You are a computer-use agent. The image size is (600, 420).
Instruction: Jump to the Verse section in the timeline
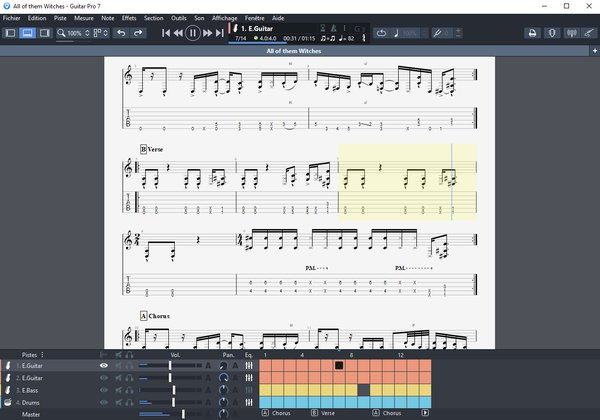click(x=324, y=413)
